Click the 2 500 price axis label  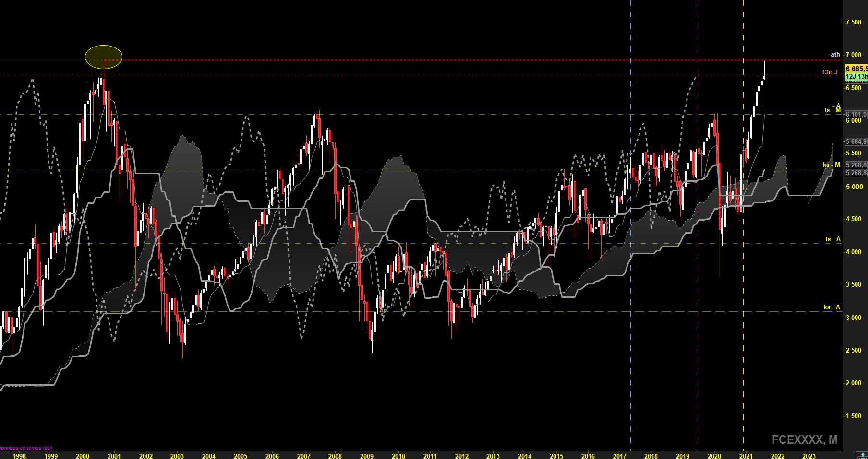(x=854, y=351)
